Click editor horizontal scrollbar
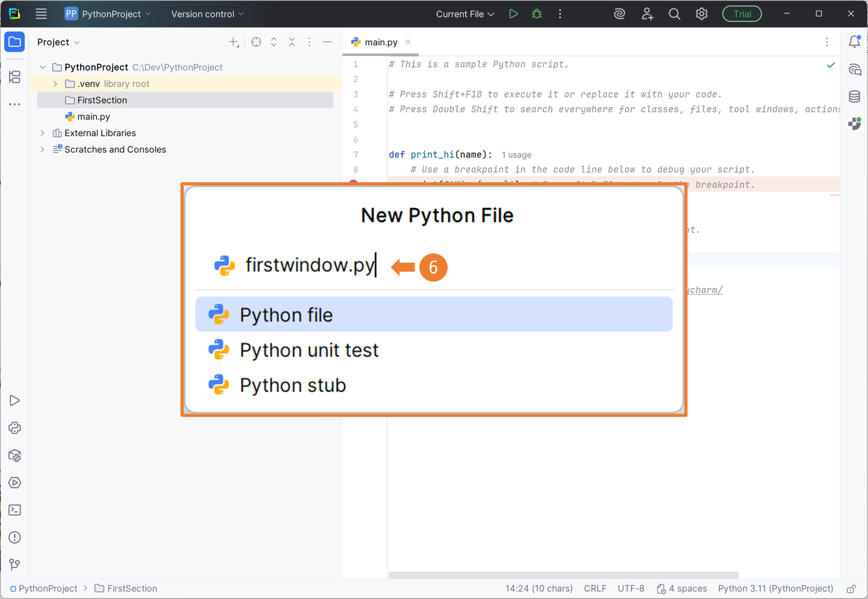Image resolution: width=868 pixels, height=599 pixels. (x=563, y=575)
